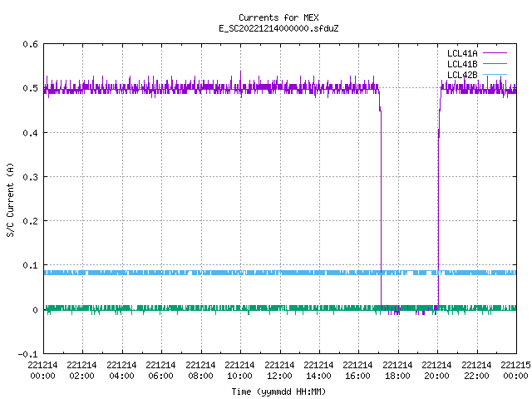This screenshot has width=532, height=399.
Task: Click the 0.5 y-axis tick value
Action: 30,88
